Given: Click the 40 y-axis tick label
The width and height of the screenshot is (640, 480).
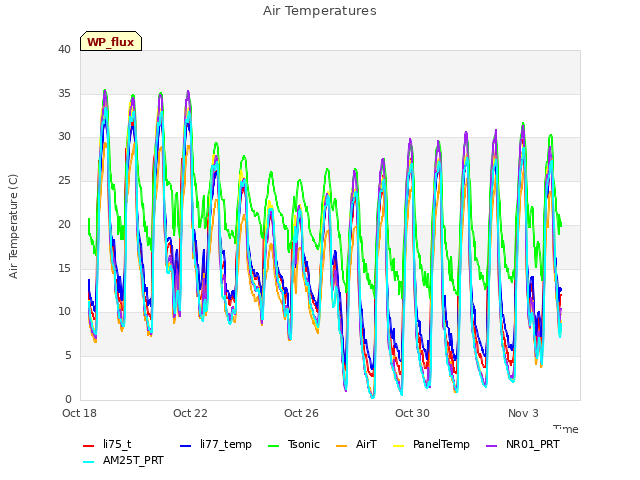Looking at the screenshot, I should [64, 50].
